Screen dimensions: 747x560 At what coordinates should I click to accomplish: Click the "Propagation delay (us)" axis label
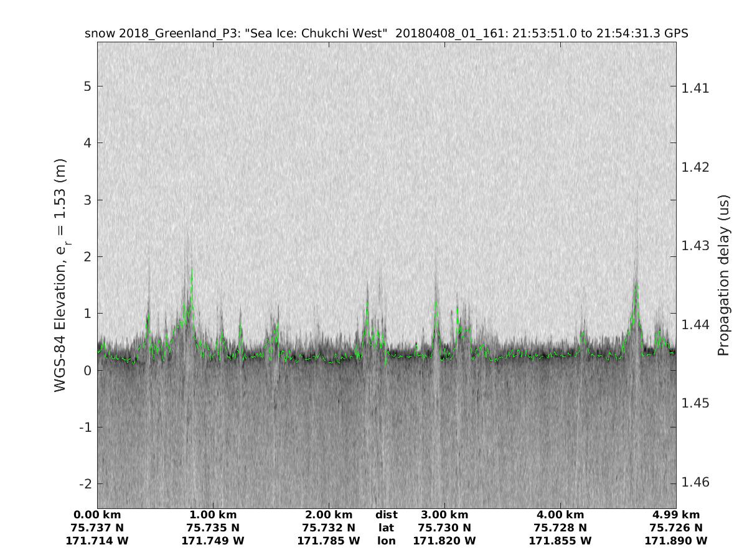(x=723, y=275)
